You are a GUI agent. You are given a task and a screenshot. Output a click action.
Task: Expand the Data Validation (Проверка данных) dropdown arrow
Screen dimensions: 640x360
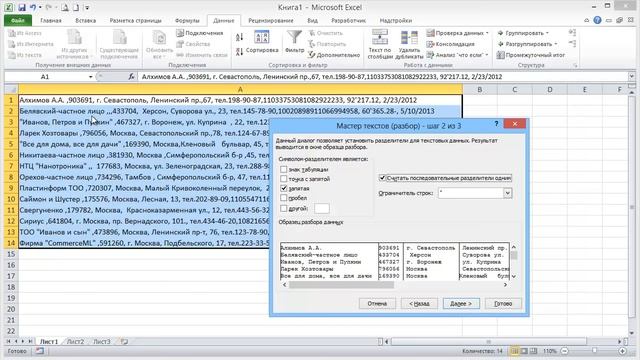[x=487, y=33]
